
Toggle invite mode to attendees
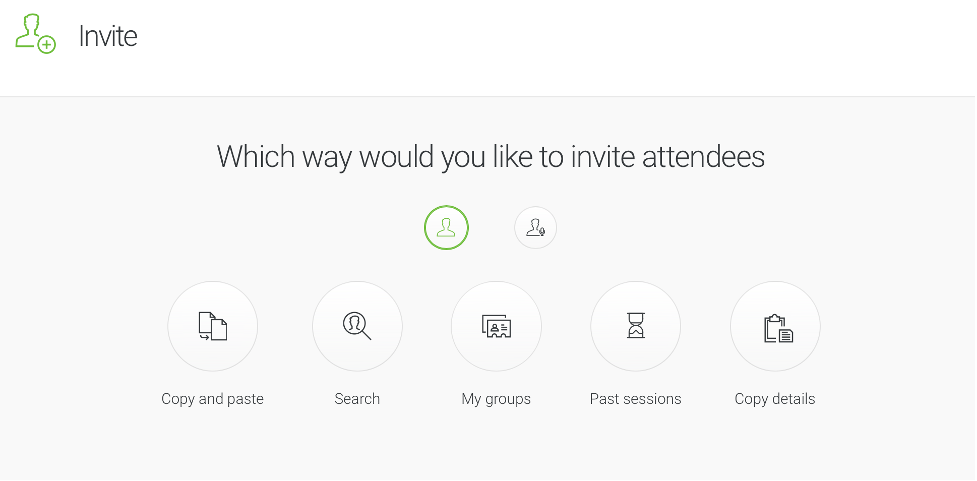[446, 227]
